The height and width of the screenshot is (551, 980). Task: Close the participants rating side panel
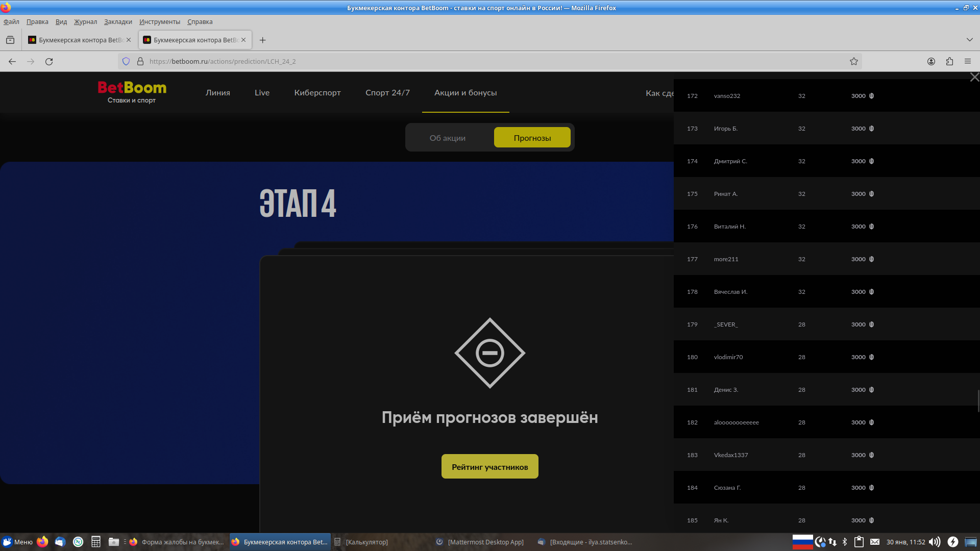click(x=974, y=77)
